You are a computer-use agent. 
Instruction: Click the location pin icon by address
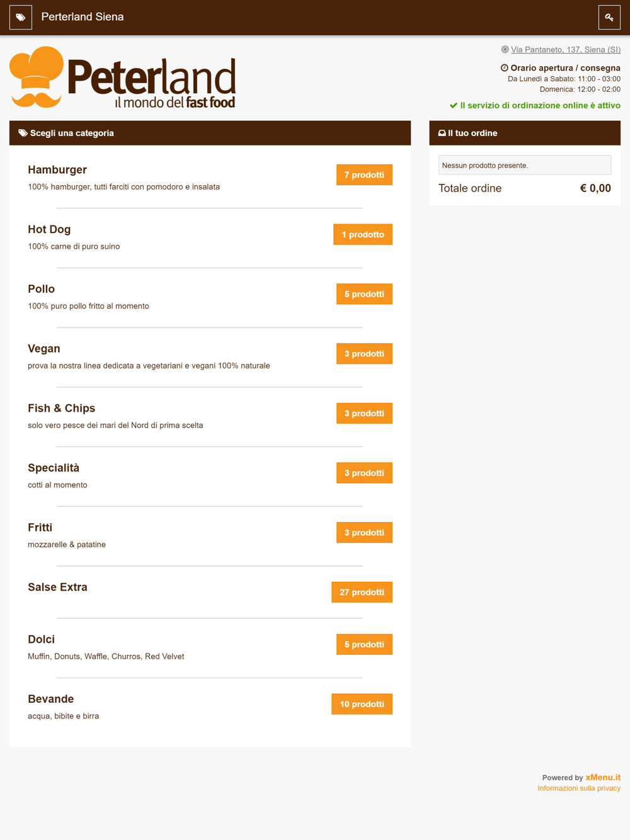click(x=505, y=50)
